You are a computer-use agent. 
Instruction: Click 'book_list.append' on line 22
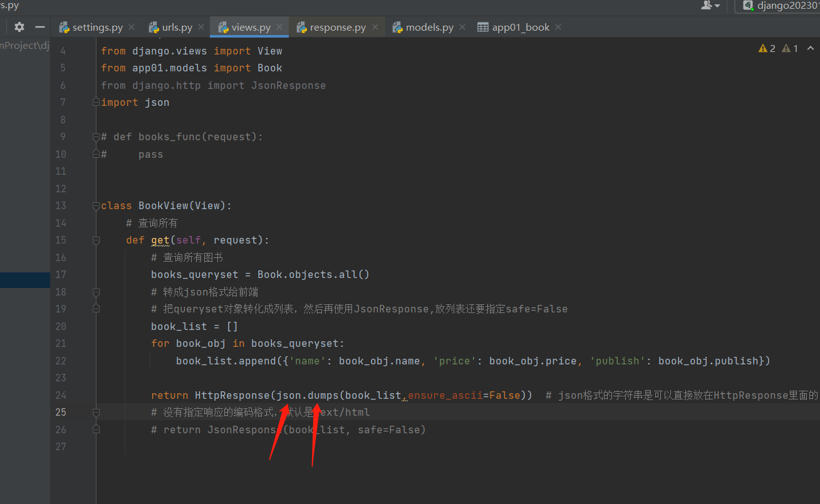point(226,361)
